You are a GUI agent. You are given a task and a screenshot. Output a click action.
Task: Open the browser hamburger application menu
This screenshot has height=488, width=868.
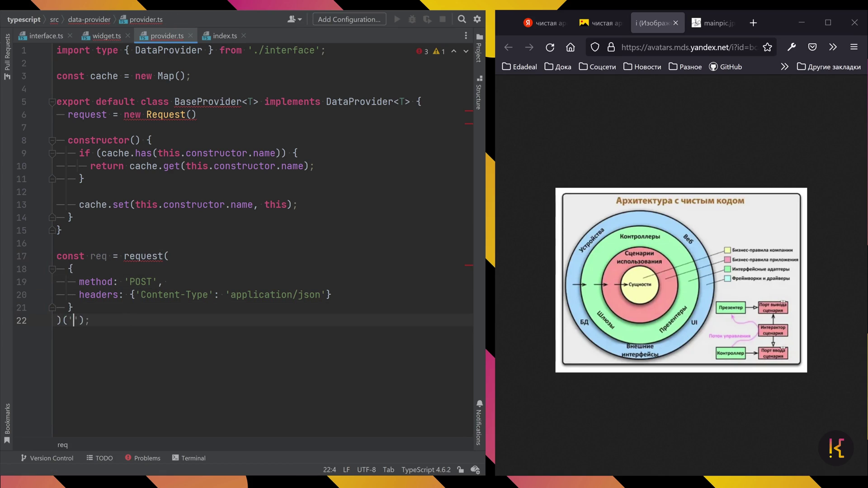click(854, 47)
